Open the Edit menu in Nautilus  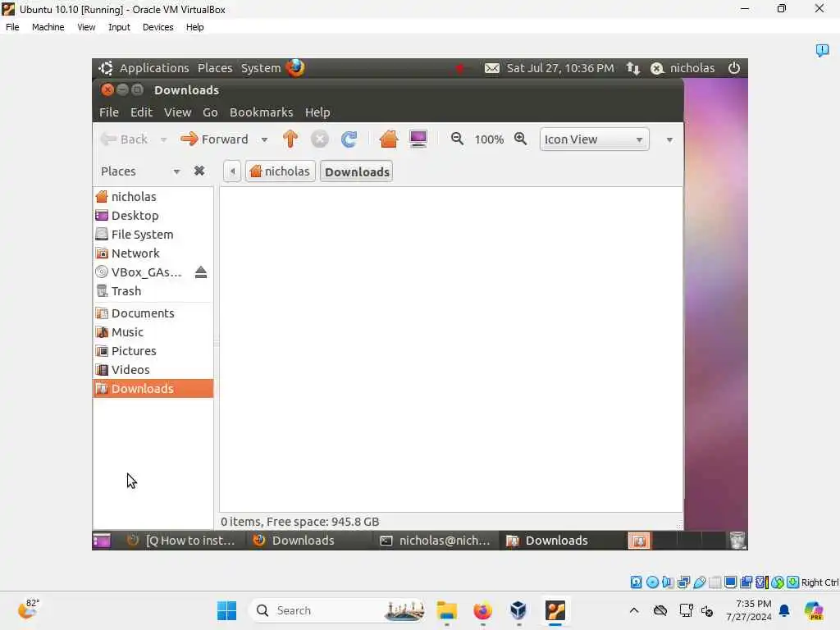(141, 112)
